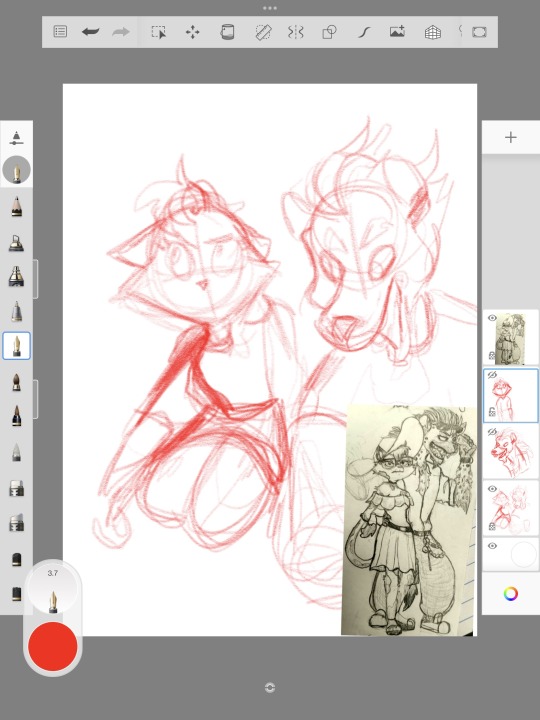
Task: Toggle background layer visibility eye
Action: click(x=492, y=546)
